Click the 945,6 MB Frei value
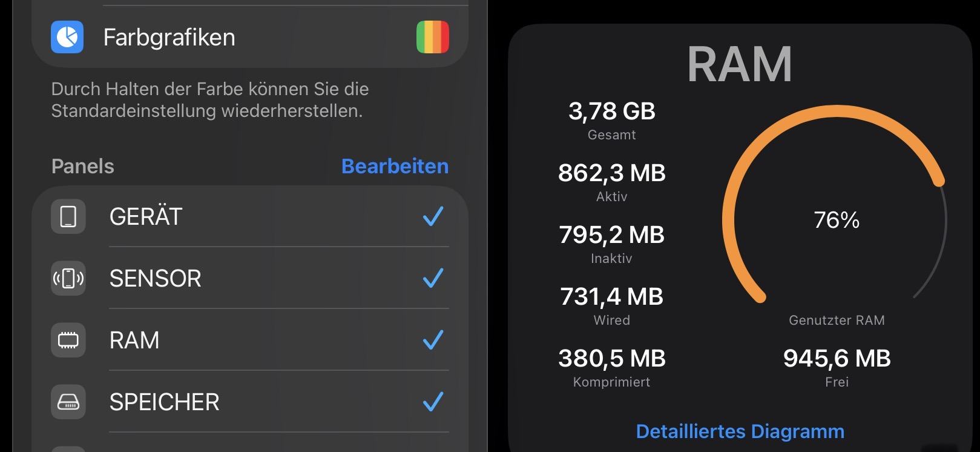The height and width of the screenshot is (452, 980). coord(837,359)
